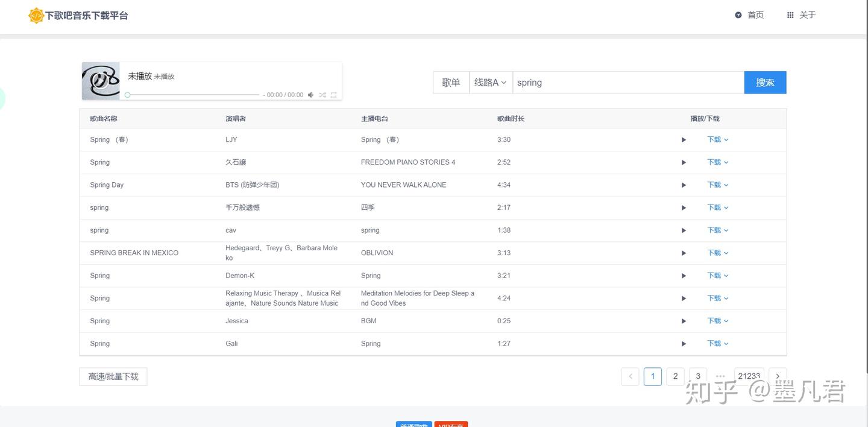
Task: Play Spring by Demon-K
Action: 684,276
